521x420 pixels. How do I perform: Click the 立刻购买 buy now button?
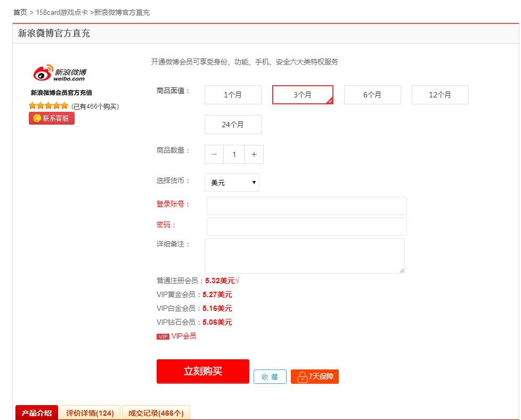203,371
